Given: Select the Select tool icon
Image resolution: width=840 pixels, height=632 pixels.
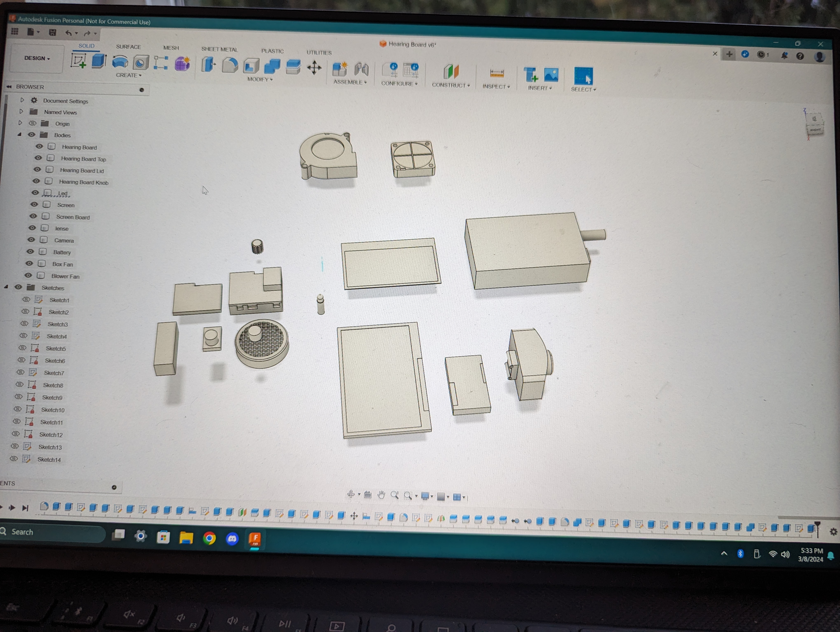Looking at the screenshot, I should (583, 76).
